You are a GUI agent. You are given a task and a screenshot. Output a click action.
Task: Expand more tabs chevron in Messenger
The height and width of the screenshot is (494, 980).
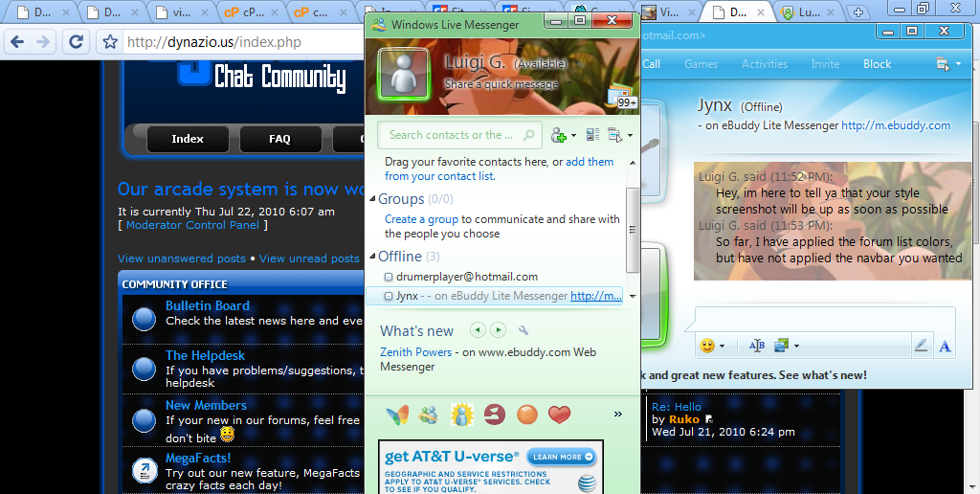[618, 415]
